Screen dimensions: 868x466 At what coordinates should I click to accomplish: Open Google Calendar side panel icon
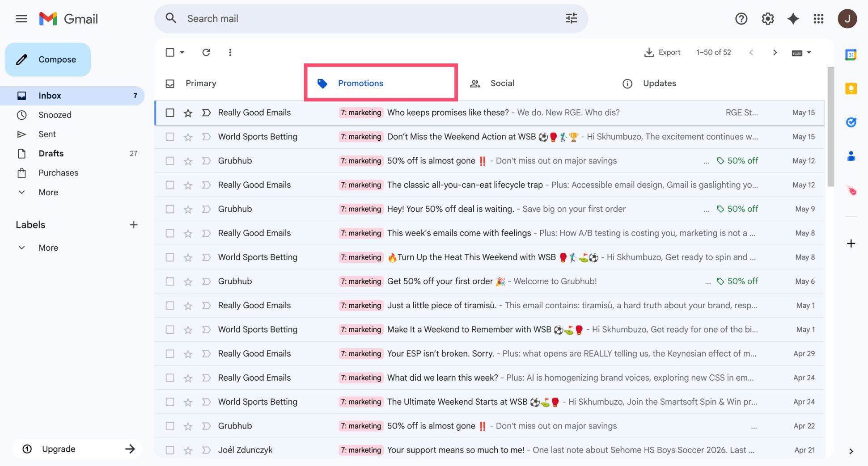point(851,55)
